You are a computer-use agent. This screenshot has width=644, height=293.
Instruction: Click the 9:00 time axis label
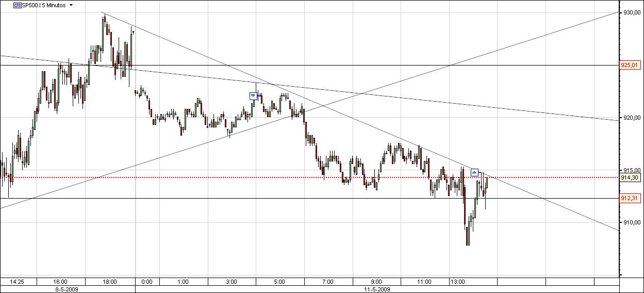(x=376, y=282)
